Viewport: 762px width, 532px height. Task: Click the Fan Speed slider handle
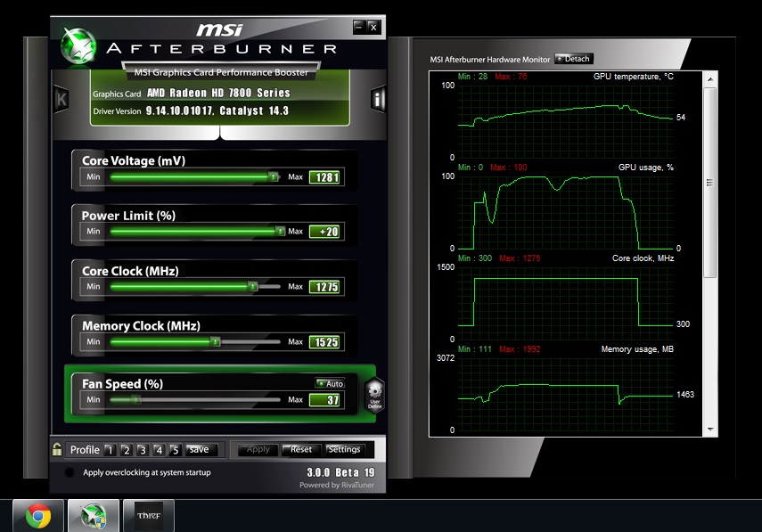coord(137,400)
